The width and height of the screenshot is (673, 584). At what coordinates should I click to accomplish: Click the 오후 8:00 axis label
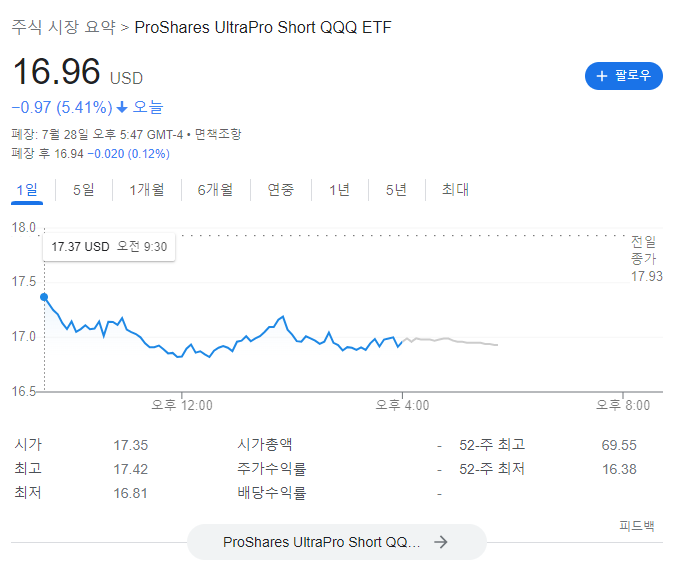623,405
